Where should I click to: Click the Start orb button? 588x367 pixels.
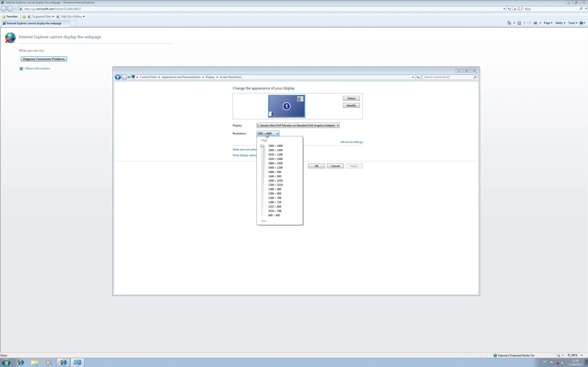[x=6, y=362]
